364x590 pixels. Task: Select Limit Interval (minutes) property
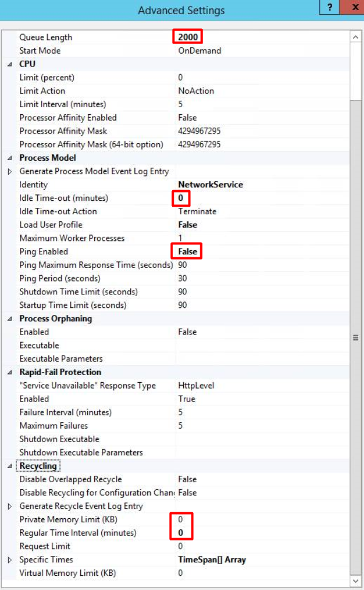tap(62, 104)
